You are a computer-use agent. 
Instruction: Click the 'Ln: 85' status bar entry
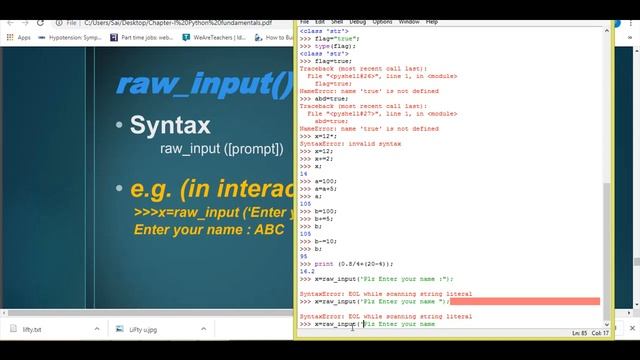(579, 333)
